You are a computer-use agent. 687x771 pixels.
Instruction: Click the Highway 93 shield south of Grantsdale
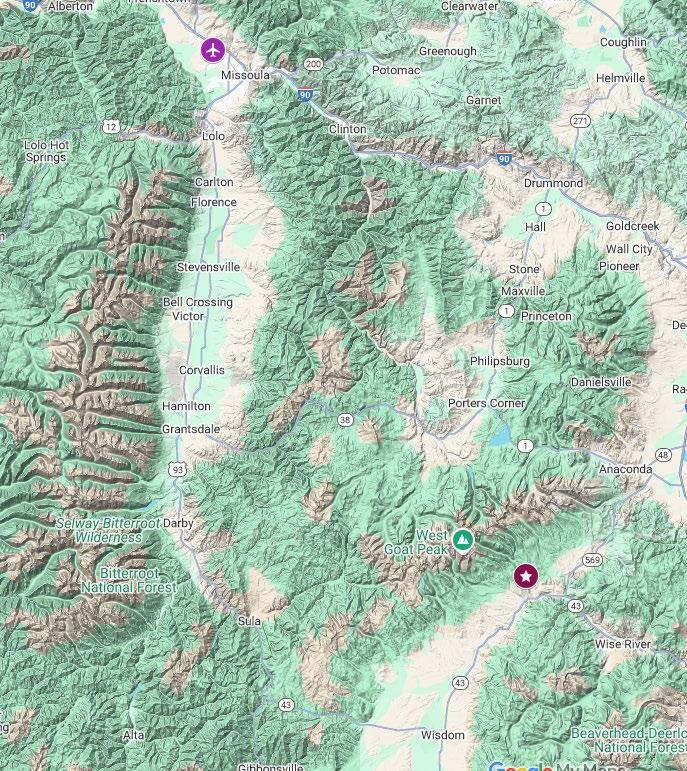coord(178,470)
